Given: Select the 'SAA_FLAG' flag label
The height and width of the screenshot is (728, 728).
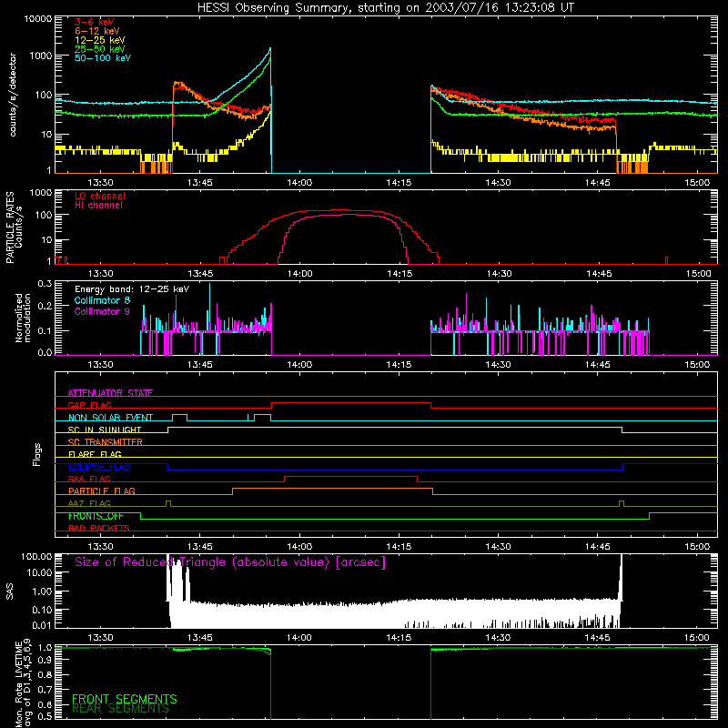Looking at the screenshot, I should 89,479.
